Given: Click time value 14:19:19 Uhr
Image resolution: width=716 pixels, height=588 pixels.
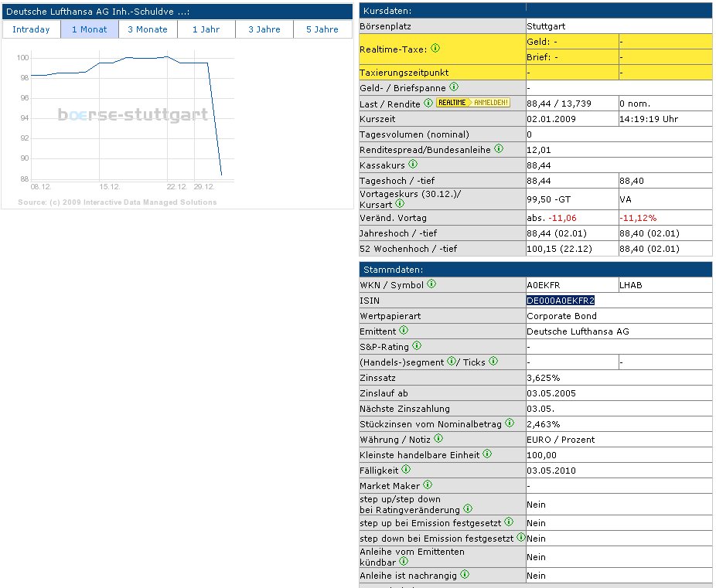Looking at the screenshot, I should 649,119.
